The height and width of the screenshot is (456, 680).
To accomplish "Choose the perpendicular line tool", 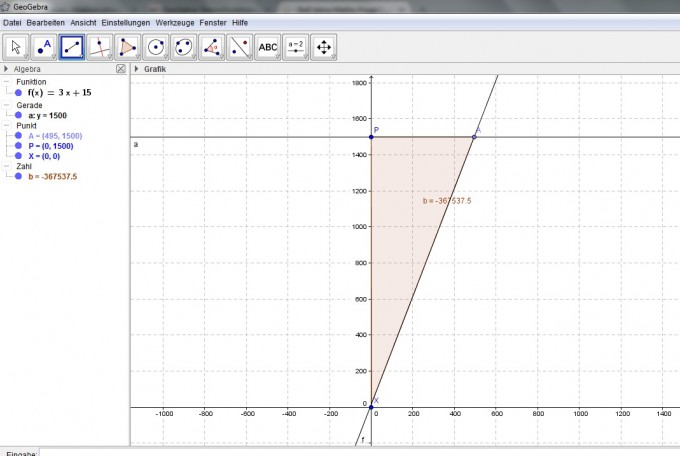I will (x=100, y=46).
